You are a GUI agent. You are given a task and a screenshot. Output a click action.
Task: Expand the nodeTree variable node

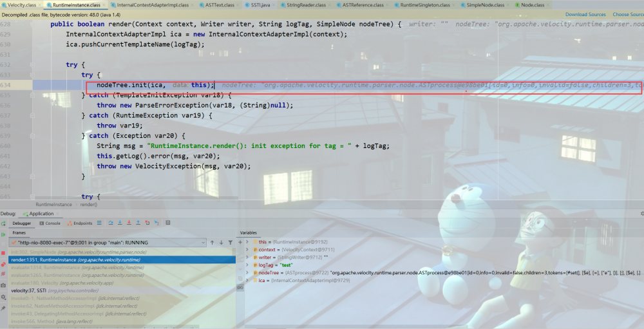coord(247,272)
